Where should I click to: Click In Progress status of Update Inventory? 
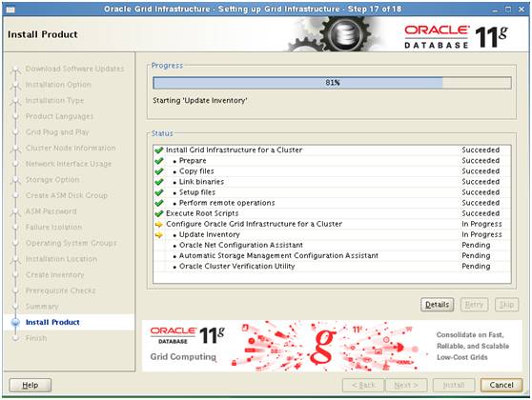coord(481,234)
